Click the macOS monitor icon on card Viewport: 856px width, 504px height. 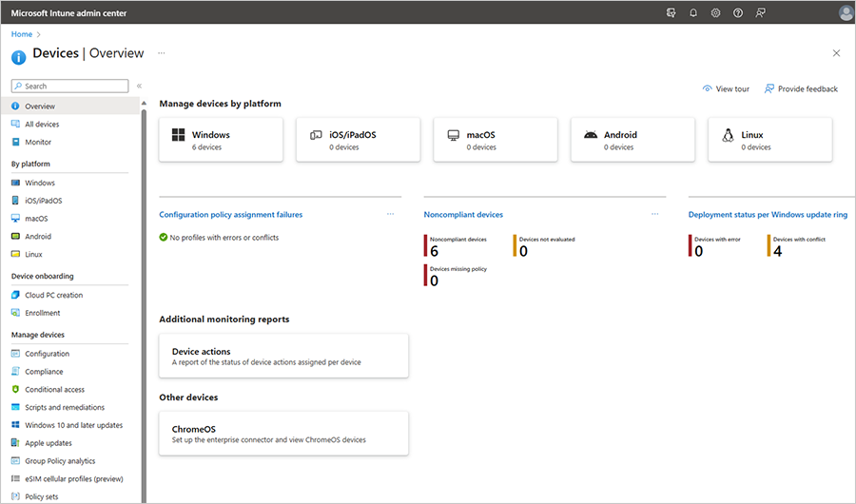point(453,135)
